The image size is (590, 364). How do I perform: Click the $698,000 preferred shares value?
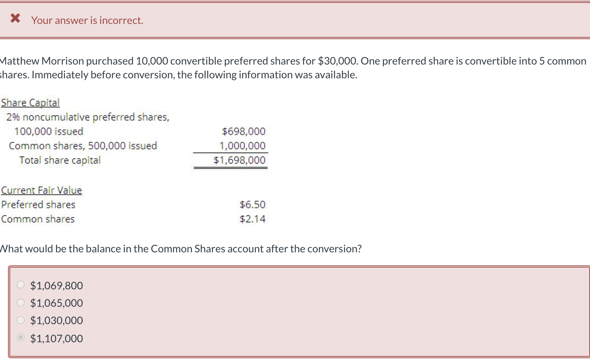click(x=243, y=131)
